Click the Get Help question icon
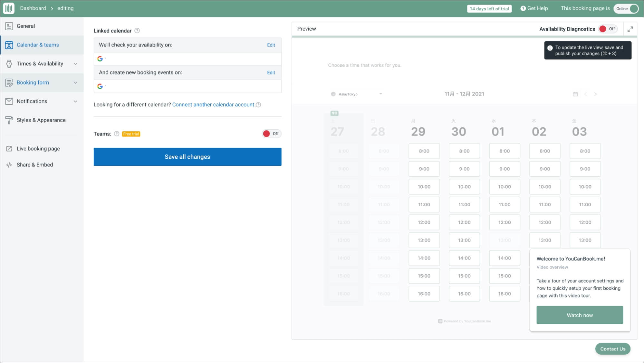 click(x=523, y=8)
